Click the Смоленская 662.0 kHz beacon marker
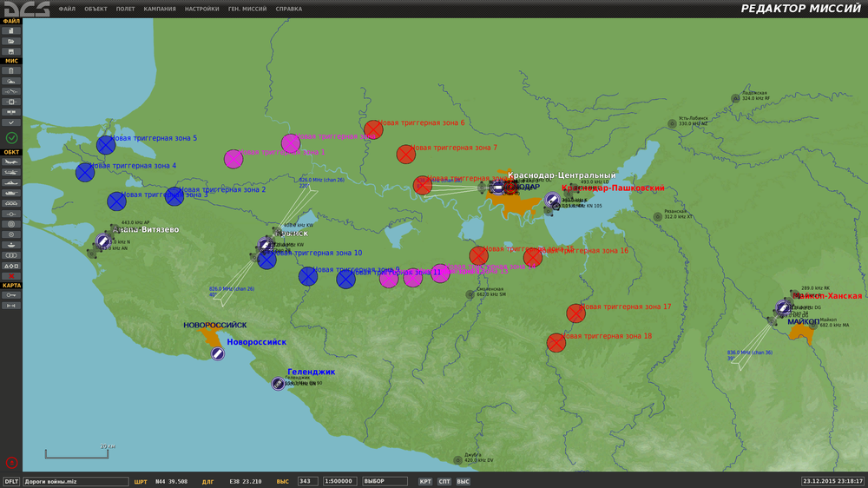This screenshot has height=488, width=868. 470,294
